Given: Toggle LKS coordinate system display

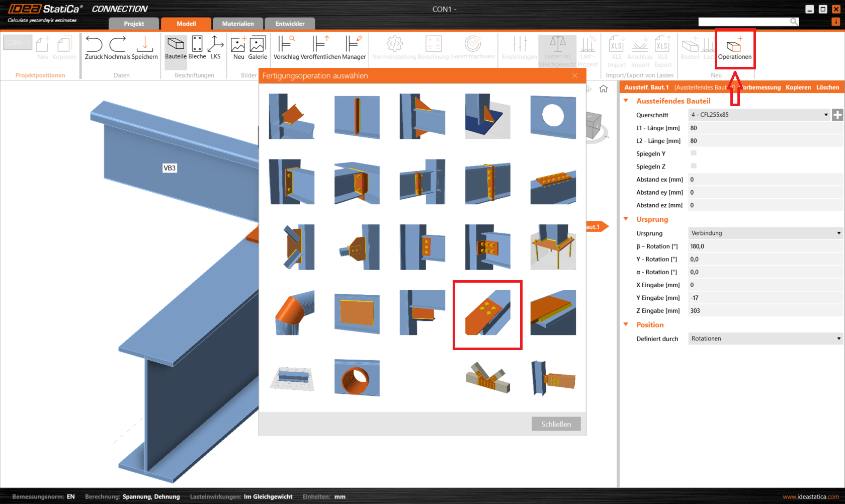Looking at the screenshot, I should 216,48.
